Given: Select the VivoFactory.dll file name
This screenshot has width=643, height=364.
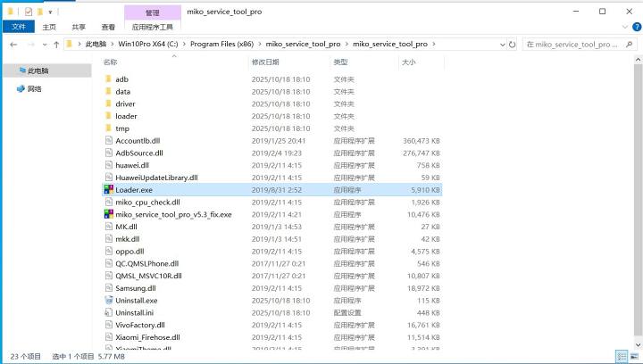Looking at the screenshot, I should [140, 325].
